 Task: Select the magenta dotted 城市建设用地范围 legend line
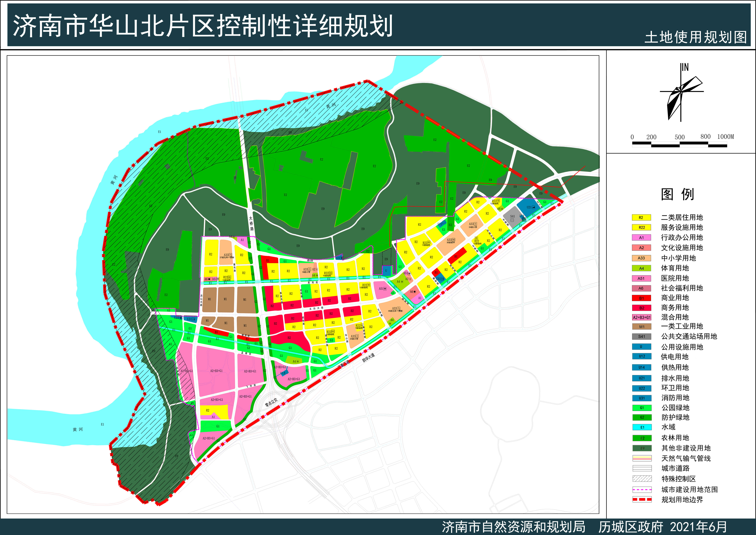(642, 490)
